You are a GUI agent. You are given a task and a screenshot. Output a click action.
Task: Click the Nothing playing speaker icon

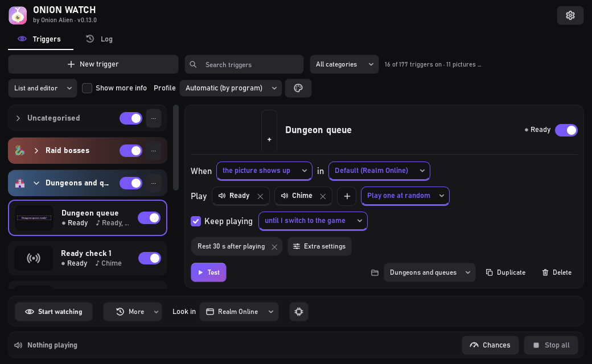click(x=18, y=345)
